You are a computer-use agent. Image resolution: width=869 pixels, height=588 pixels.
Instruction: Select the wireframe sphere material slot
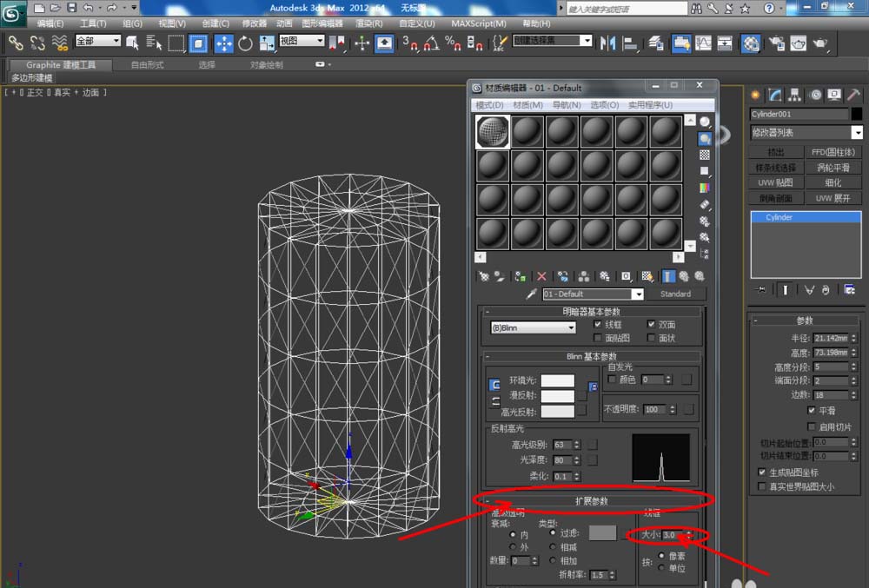493,132
